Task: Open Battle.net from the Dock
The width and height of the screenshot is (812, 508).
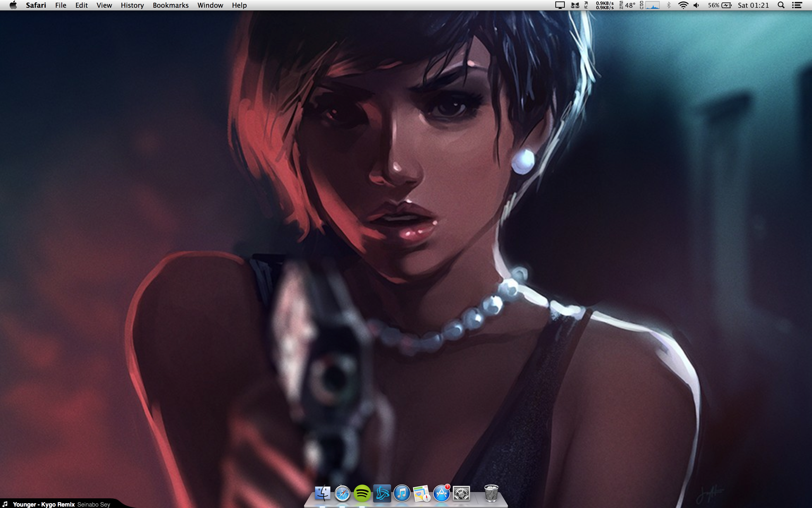Action: 382,493
